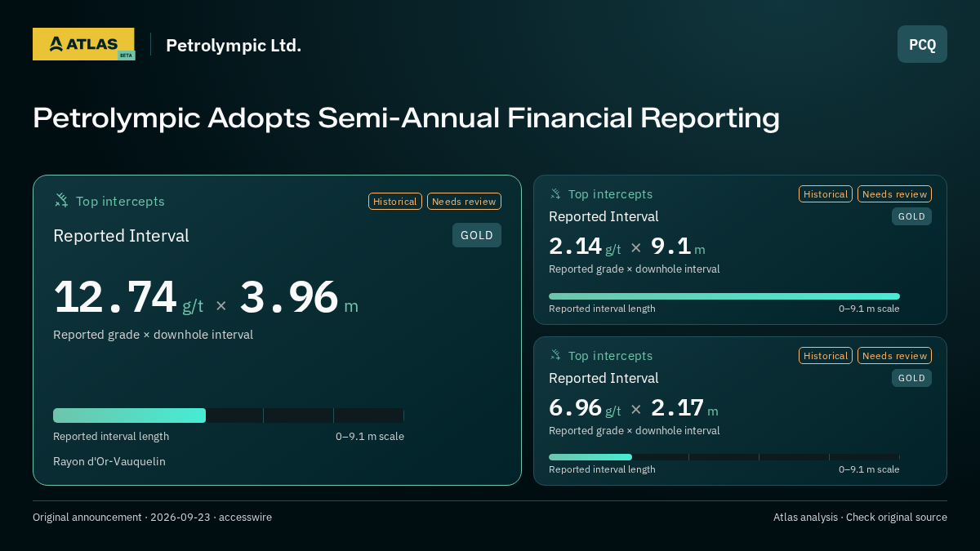Image resolution: width=980 pixels, height=551 pixels.
Task: Click the 2.17 m interval value
Action: click(684, 408)
